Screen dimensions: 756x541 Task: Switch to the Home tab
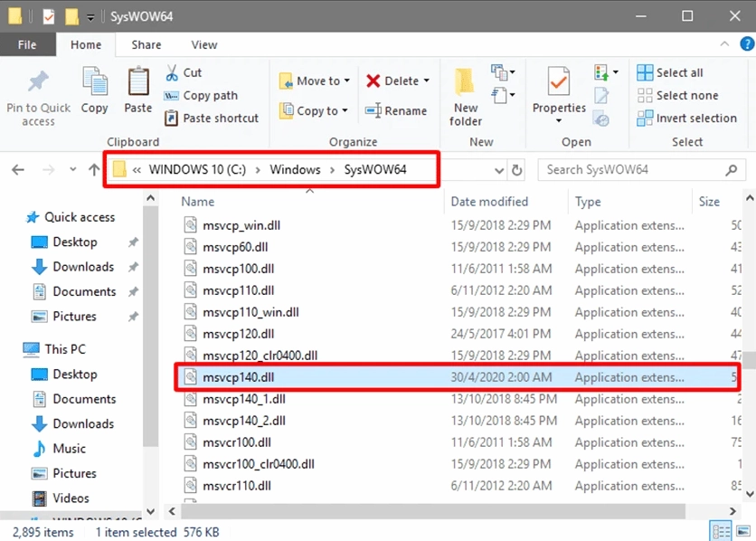pyautogui.click(x=86, y=45)
